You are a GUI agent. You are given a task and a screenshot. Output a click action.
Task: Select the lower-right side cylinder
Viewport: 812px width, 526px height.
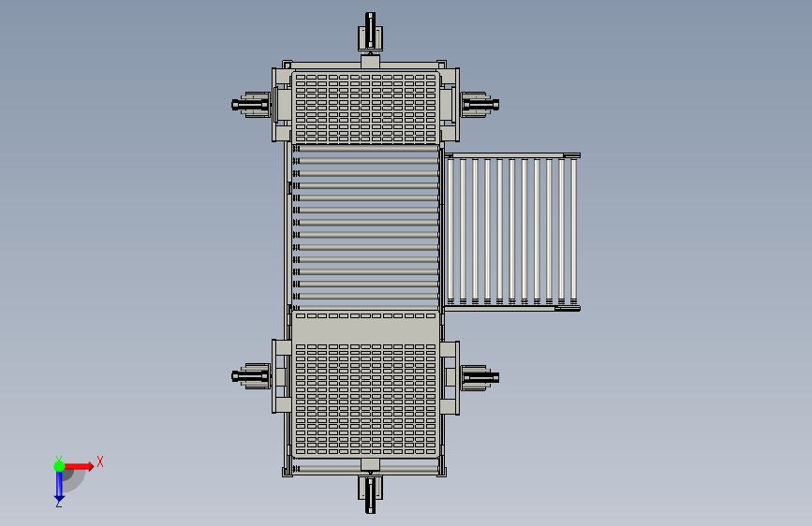pos(480,378)
